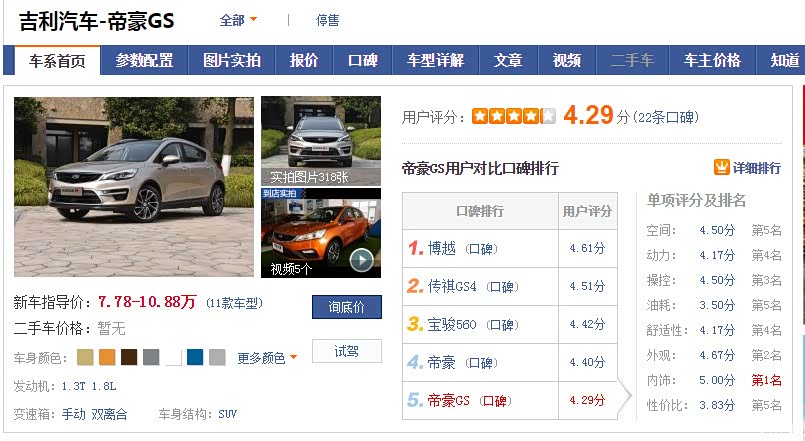Open the 图片实拍 tab

coord(232,61)
